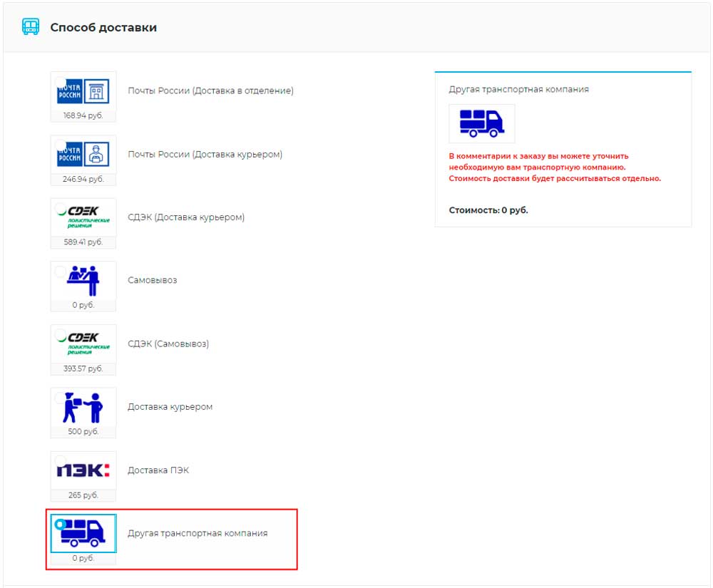
Task: Click the Самовывоз pickup counter icon
Action: [x=83, y=280]
